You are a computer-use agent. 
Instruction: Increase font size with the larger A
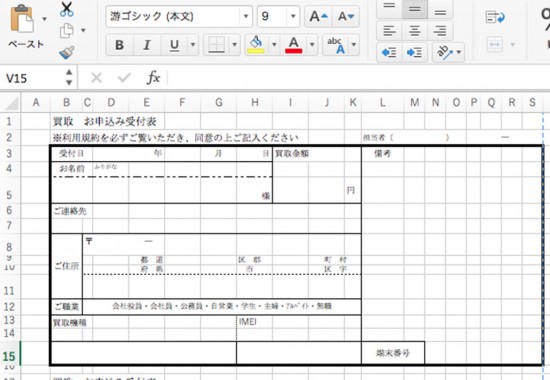[318, 16]
